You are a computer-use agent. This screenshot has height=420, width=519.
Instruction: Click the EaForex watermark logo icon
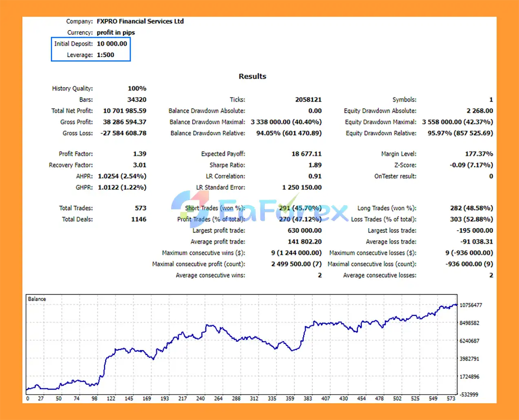click(x=190, y=207)
